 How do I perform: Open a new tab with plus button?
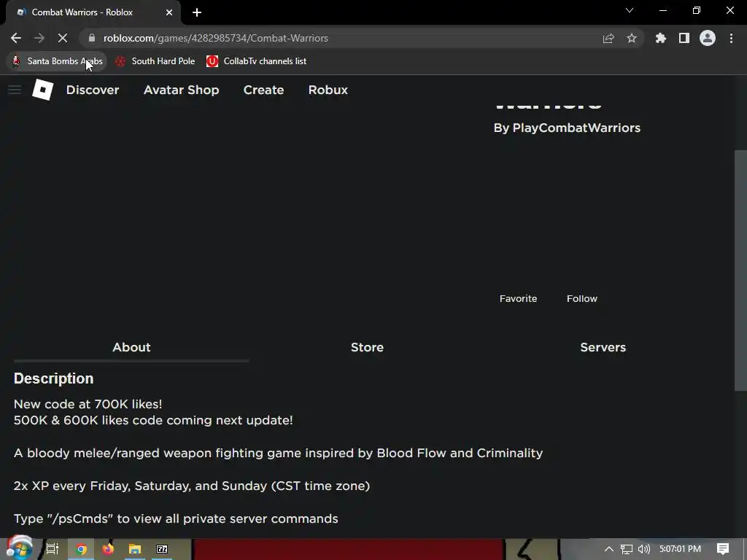coord(197,12)
